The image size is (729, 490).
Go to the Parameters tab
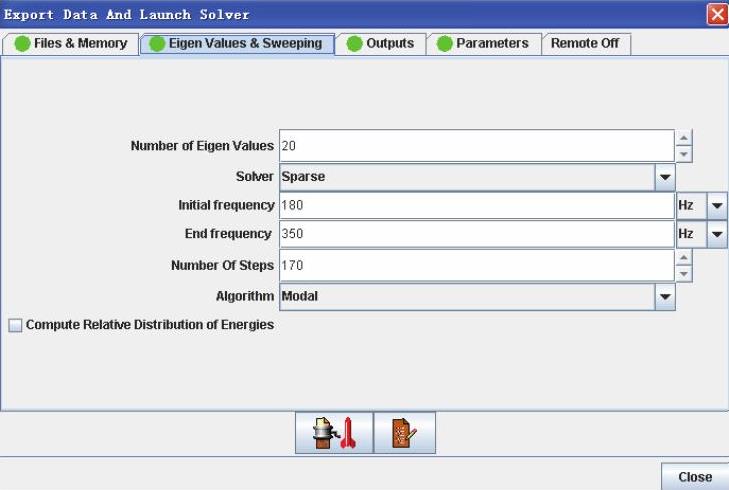pyautogui.click(x=483, y=44)
